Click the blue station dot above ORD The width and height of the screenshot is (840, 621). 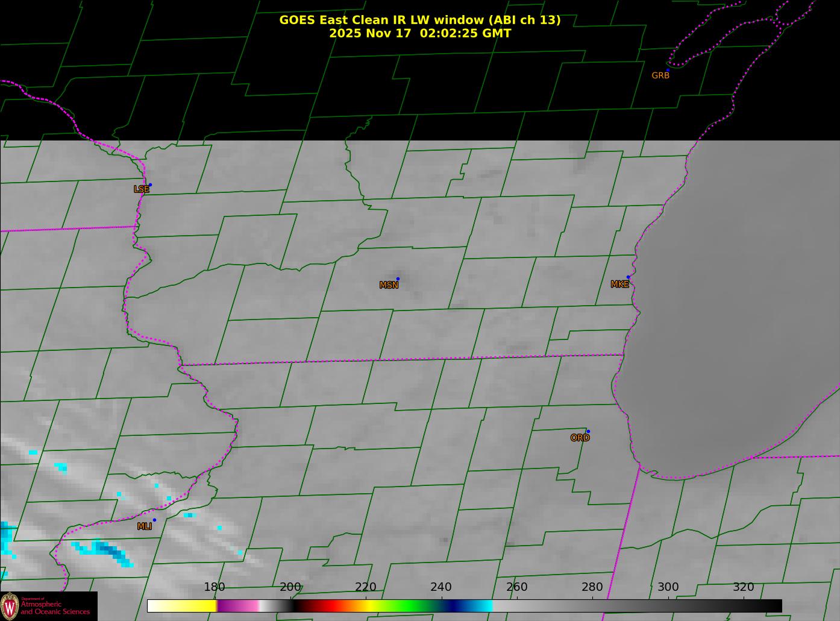[x=588, y=431]
